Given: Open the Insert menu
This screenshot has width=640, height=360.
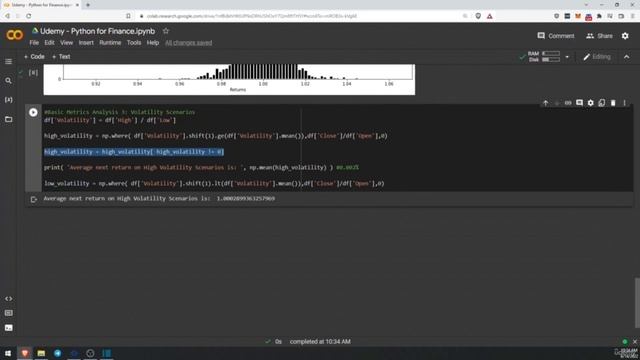Looking at the screenshot, I should [x=86, y=42].
